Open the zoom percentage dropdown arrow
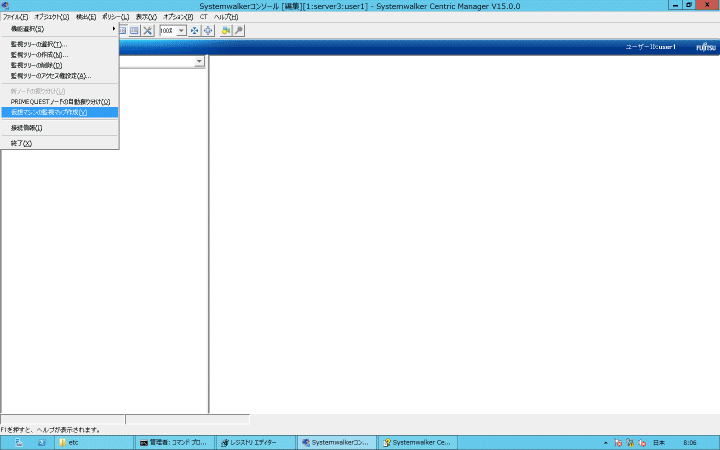 [181, 31]
